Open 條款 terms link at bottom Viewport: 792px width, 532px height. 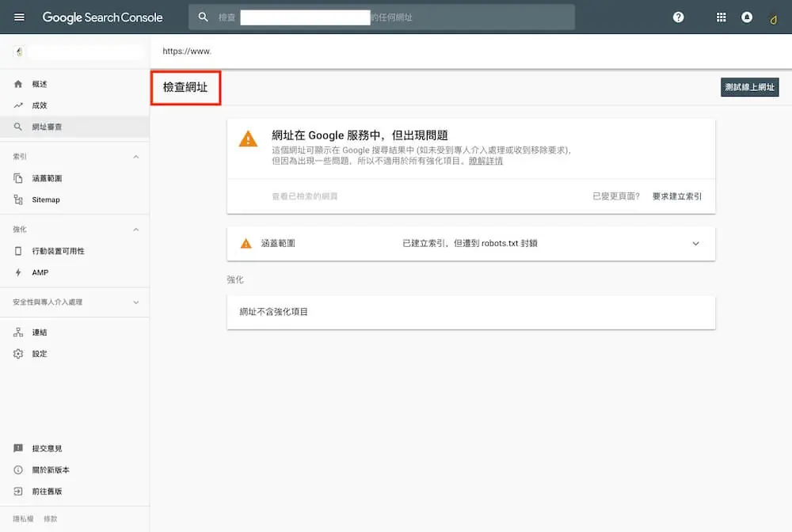51,519
